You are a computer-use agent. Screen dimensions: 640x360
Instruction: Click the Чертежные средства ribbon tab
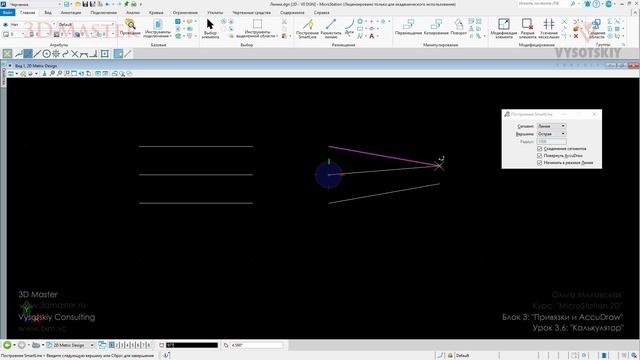point(251,13)
